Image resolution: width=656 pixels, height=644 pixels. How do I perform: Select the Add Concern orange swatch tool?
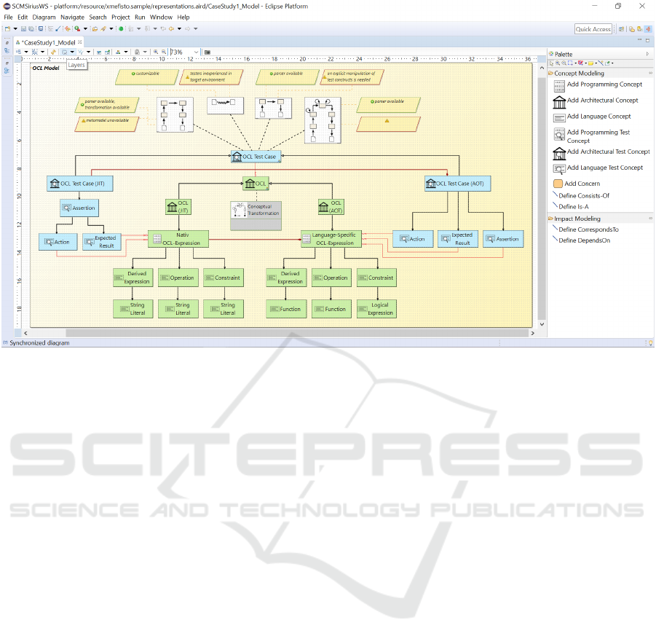pos(558,184)
